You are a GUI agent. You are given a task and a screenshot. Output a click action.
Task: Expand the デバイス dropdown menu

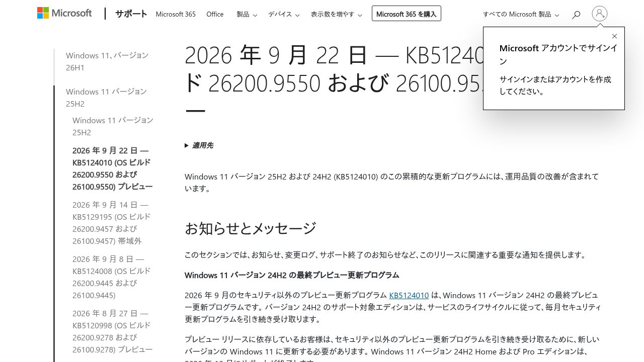(284, 14)
